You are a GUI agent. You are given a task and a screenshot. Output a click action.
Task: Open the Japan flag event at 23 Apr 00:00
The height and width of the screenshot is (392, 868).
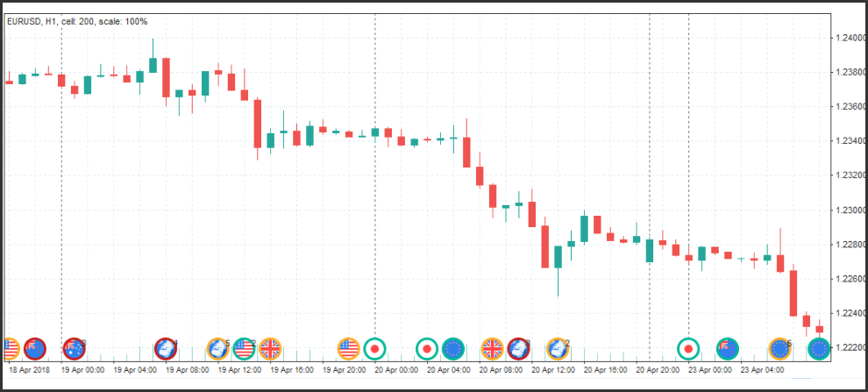(x=688, y=349)
